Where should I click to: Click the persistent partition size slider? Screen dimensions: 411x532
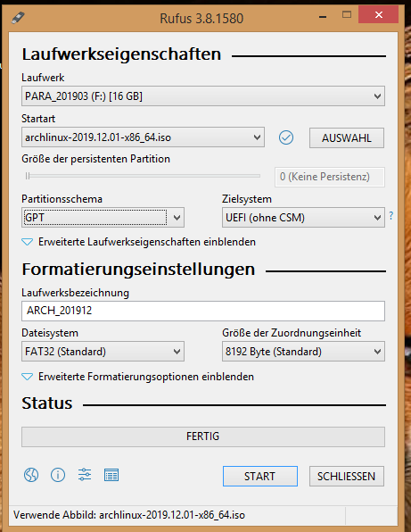143,176
